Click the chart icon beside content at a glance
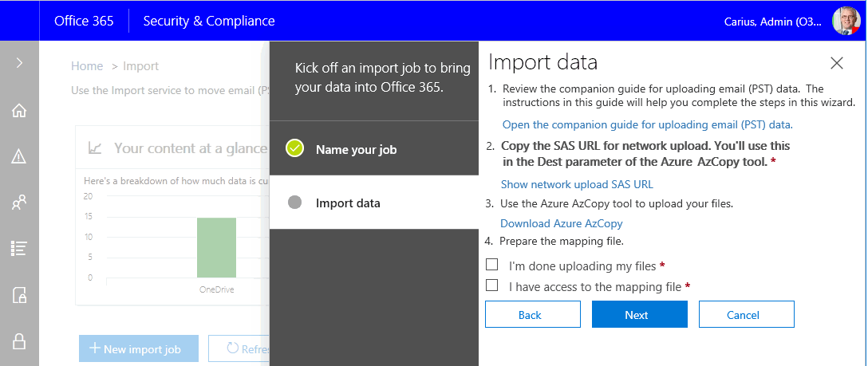Image resolution: width=868 pixels, height=366 pixels. (x=95, y=148)
